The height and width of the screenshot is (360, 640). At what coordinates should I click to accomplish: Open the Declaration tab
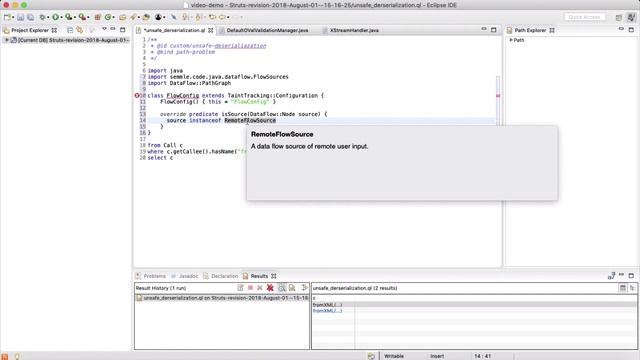tap(220, 276)
